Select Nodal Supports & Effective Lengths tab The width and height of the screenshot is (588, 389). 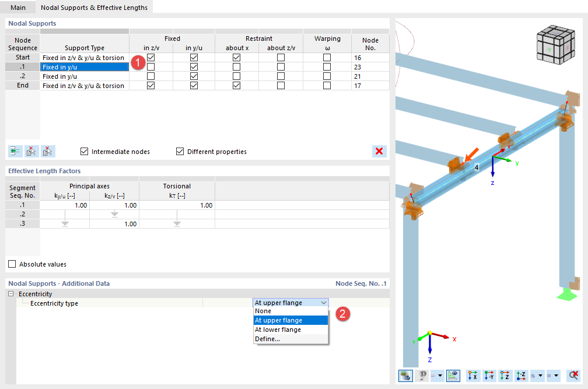pos(94,8)
